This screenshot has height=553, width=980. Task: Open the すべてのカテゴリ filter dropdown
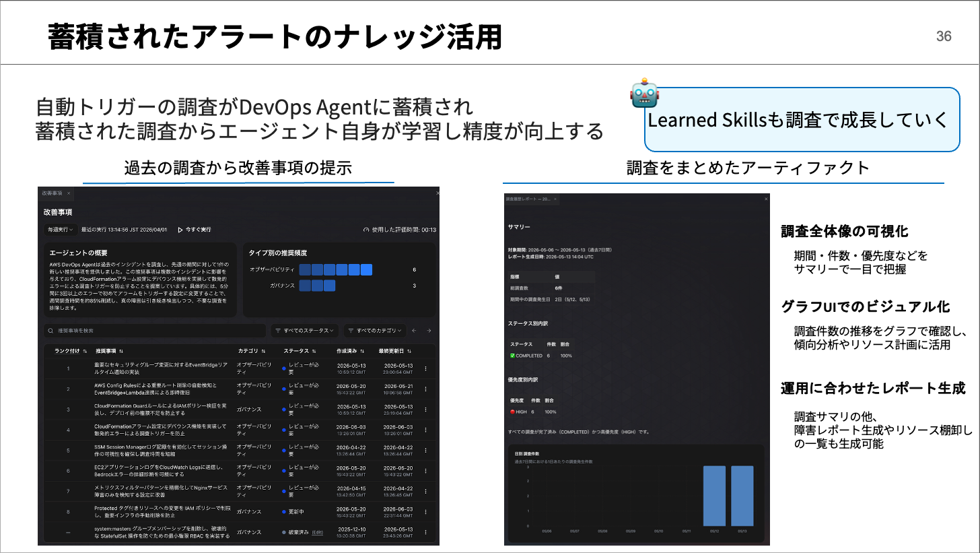point(375,331)
